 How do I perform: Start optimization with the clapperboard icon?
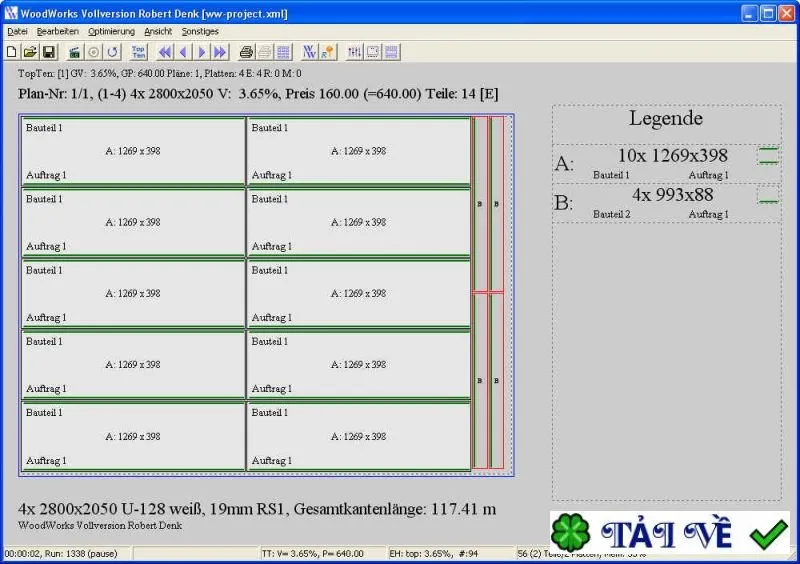75,52
